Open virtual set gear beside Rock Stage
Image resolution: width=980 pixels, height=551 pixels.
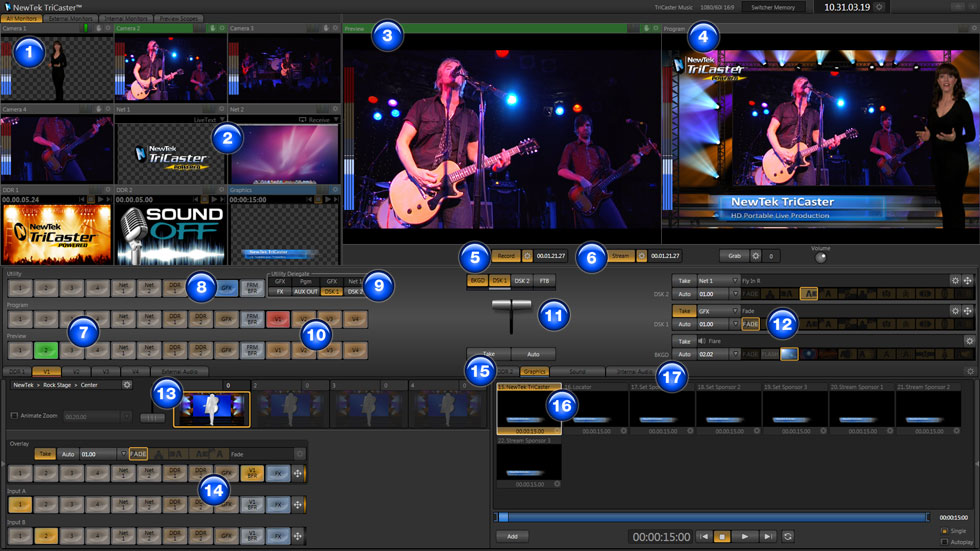127,385
